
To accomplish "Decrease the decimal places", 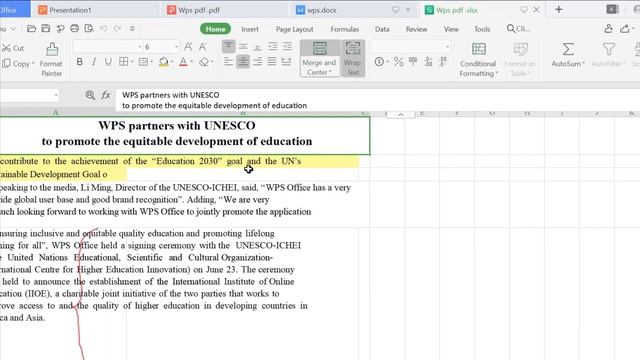I will click(443, 62).
